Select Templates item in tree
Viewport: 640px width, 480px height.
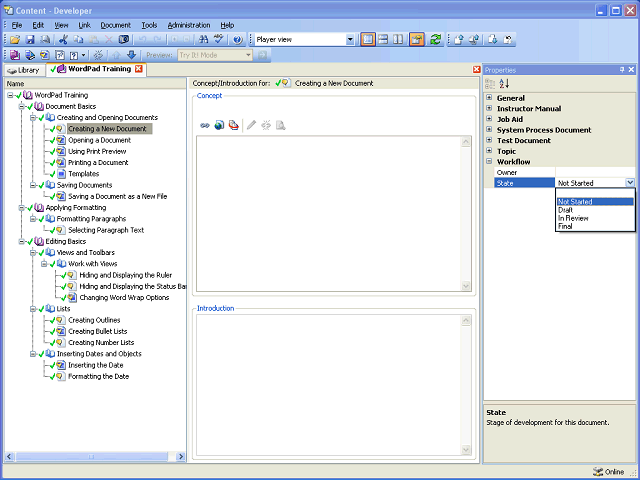[x=83, y=174]
